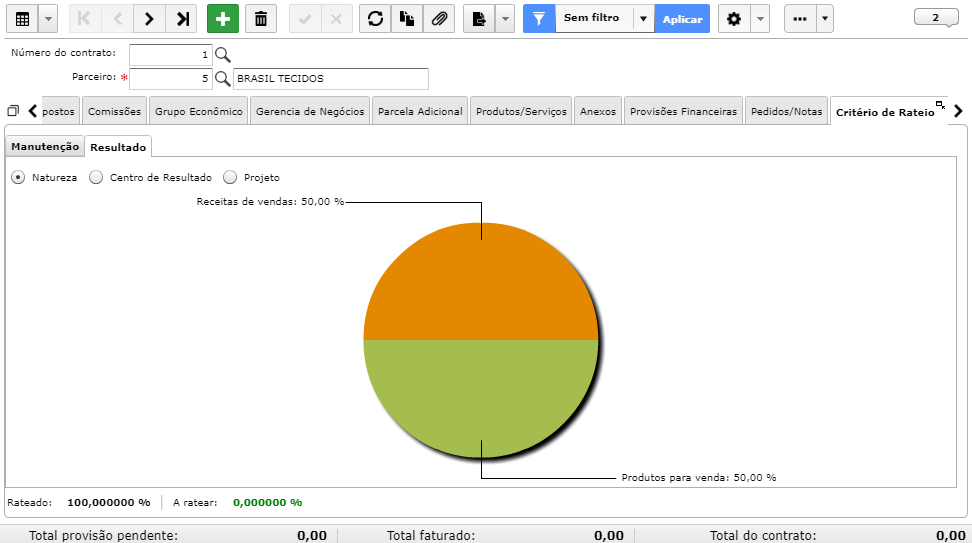Click the Número do contrato input field

coord(170,55)
